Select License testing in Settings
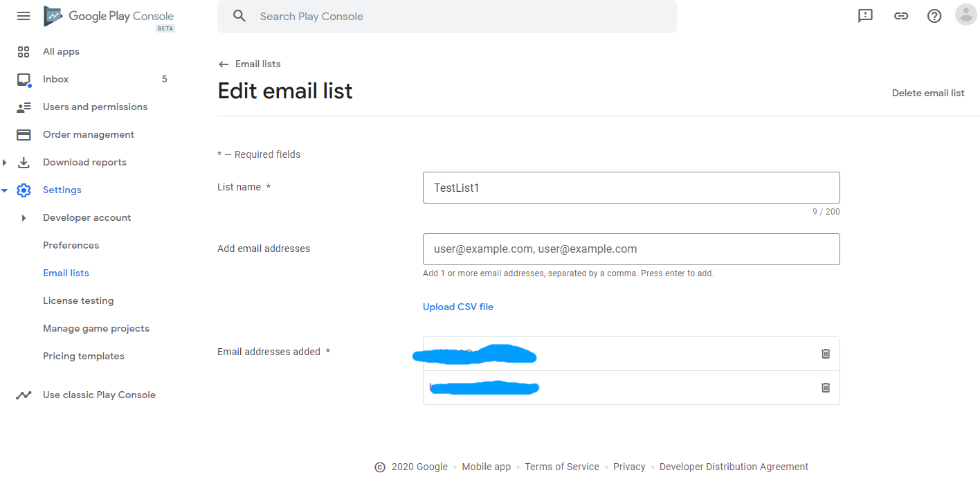Screen dimensions: 980x486 pyautogui.click(x=78, y=301)
